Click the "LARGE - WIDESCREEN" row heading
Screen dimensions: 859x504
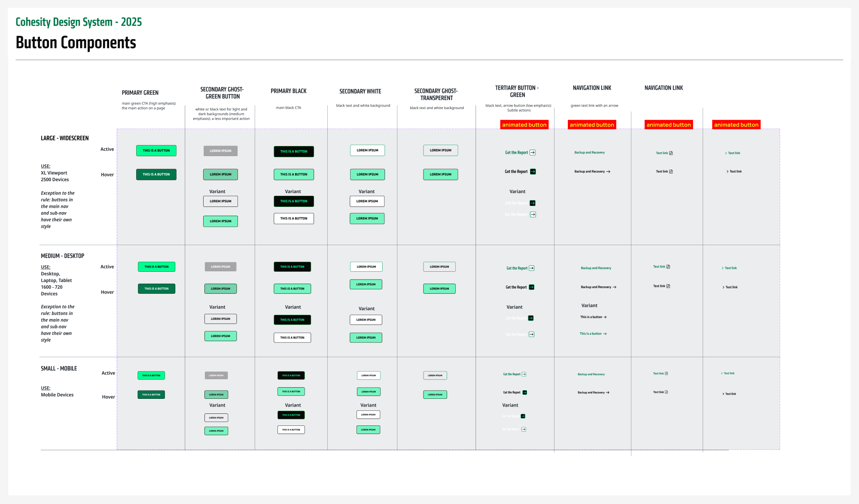65,138
